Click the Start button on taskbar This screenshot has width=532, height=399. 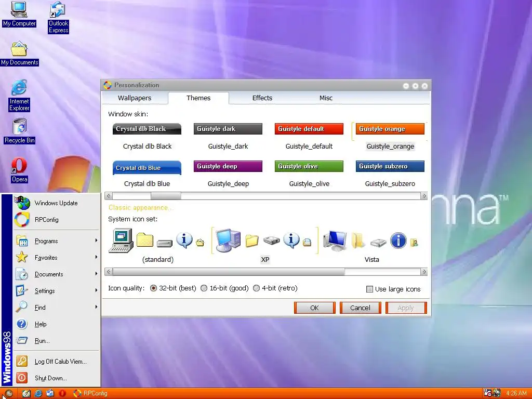pos(8,394)
